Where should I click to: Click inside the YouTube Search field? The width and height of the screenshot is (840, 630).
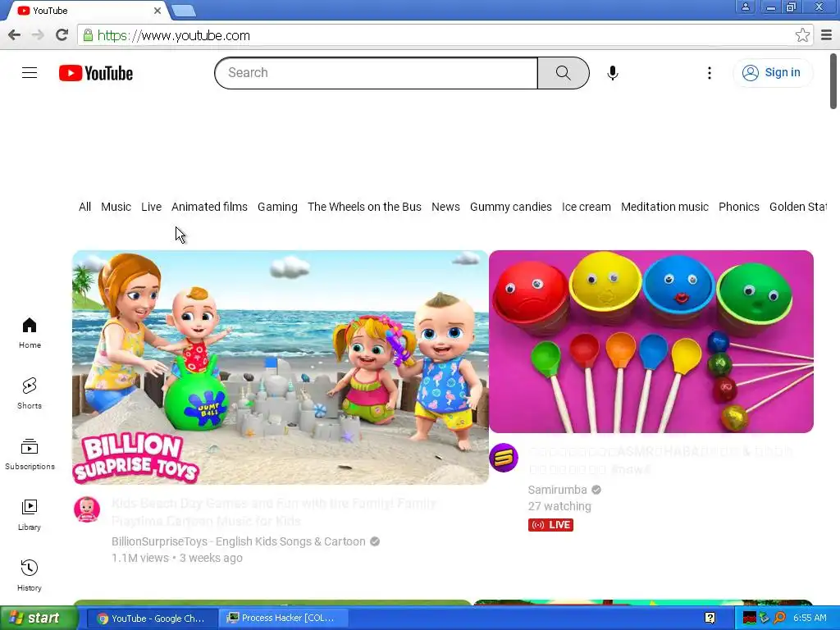point(376,73)
